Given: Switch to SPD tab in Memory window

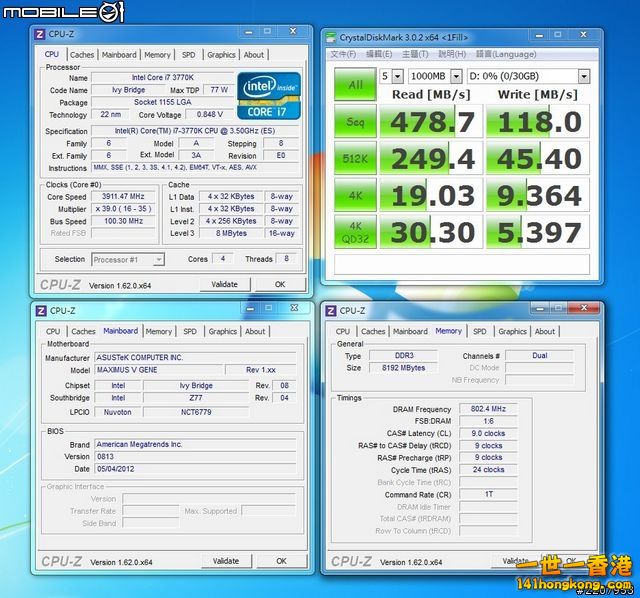Looking at the screenshot, I should click(480, 331).
